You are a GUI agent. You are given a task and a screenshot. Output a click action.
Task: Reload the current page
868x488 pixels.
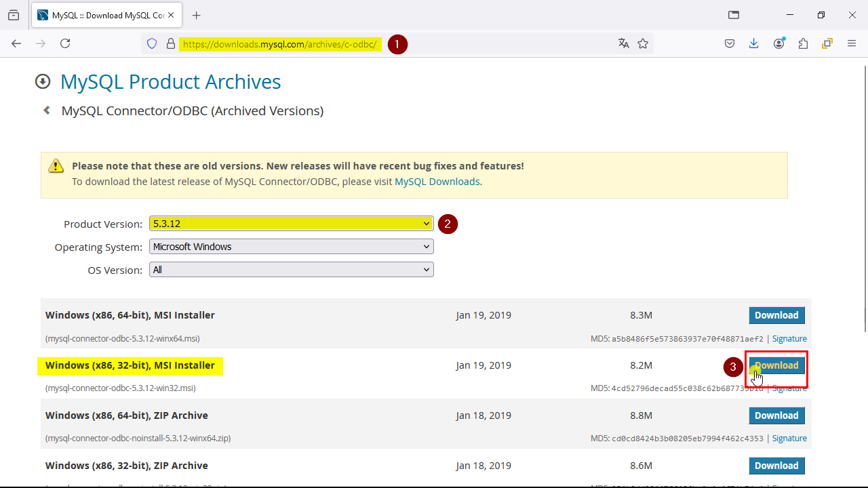coord(65,43)
